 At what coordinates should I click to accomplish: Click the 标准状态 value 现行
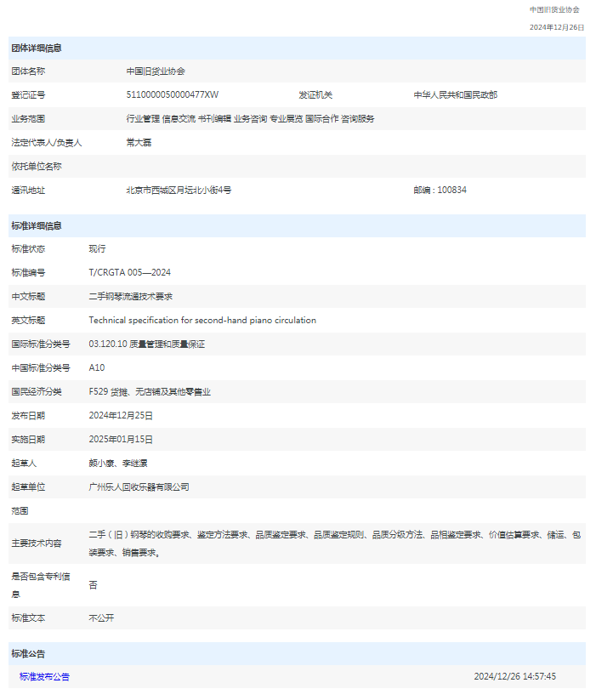point(97,249)
